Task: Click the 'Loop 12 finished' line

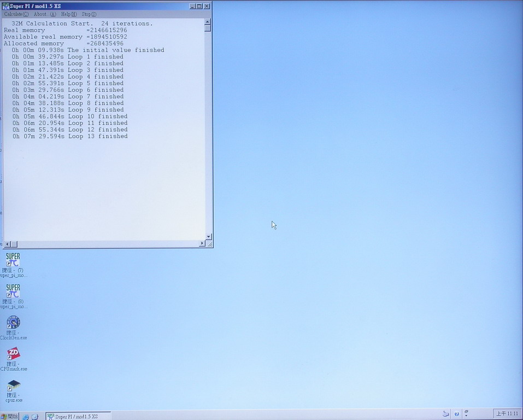Action: click(70, 130)
